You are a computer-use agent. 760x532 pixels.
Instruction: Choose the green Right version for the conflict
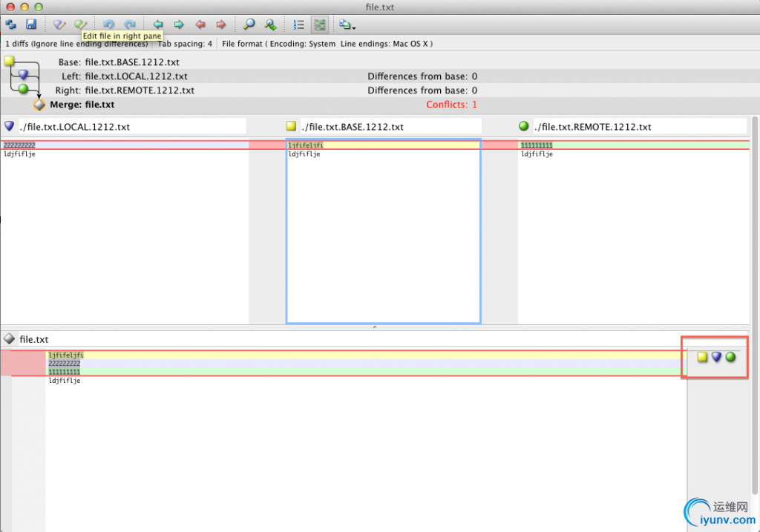[x=730, y=357]
